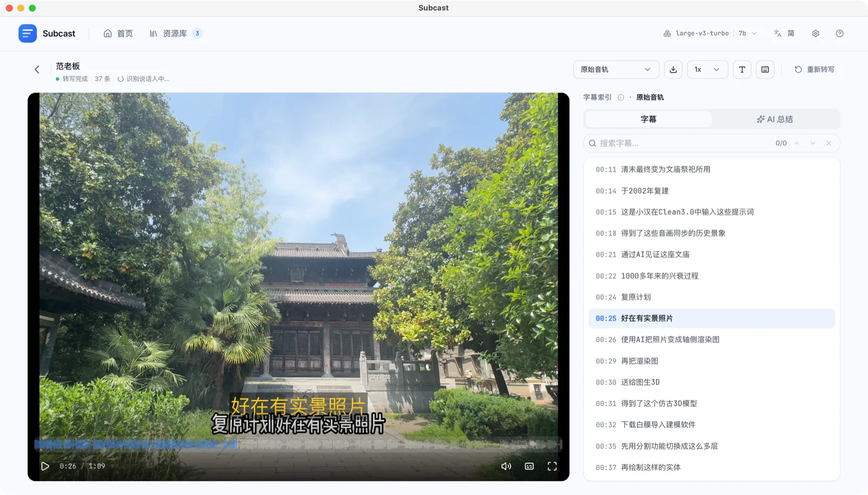Open the 原始音轨 audio track dropdown

tap(616, 69)
